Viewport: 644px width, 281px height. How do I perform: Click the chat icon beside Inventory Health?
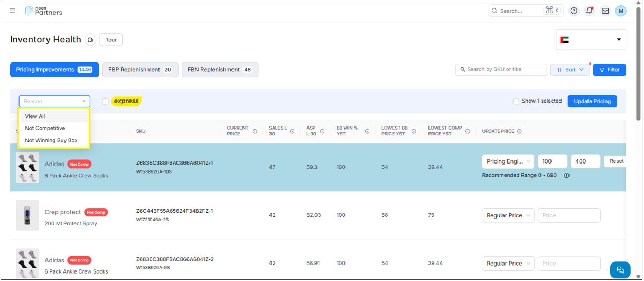[x=90, y=40]
